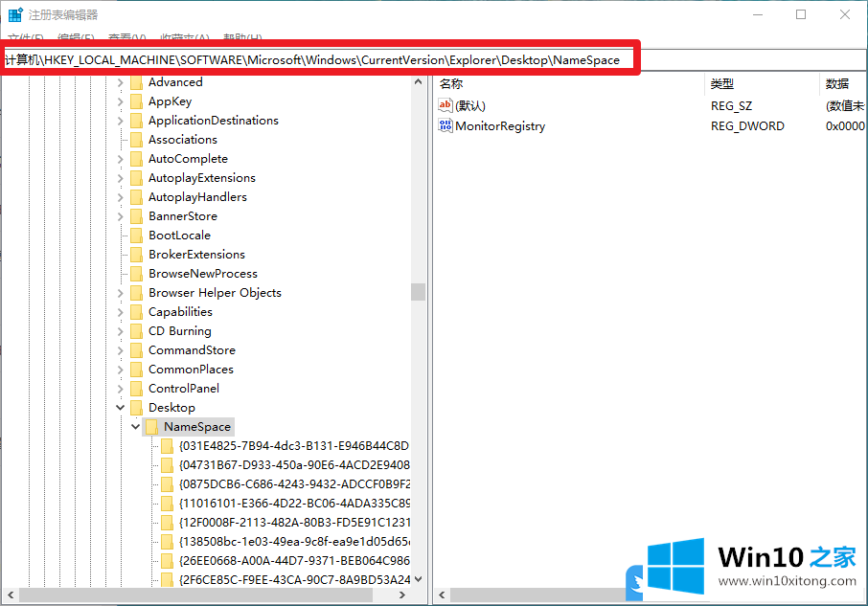Select the {26EE0668-A00A-44D7 subkey
868x606 pixels.
click(294, 561)
